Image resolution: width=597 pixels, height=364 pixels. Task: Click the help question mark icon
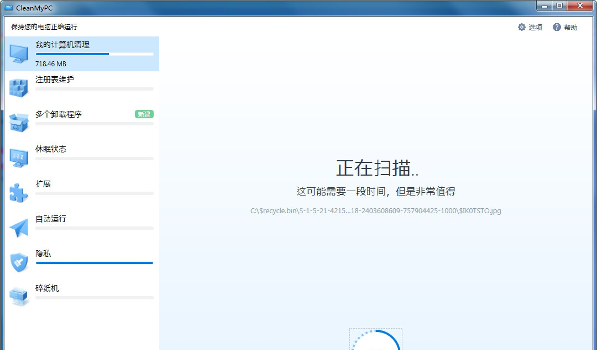(x=557, y=27)
